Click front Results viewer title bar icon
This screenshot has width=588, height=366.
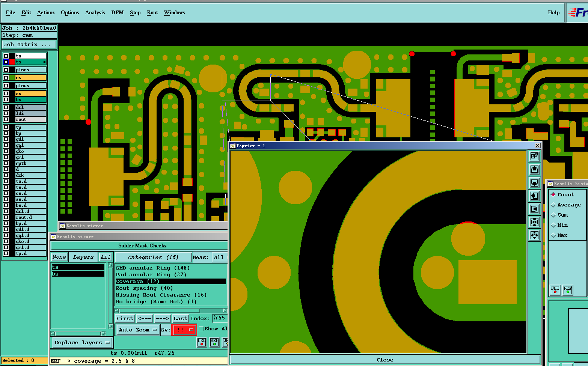[53, 237]
